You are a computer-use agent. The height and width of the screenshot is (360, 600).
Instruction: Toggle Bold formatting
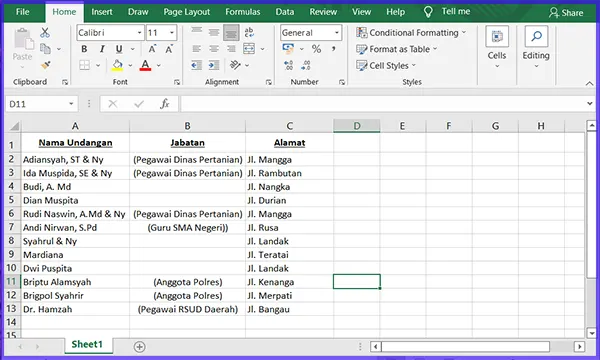(x=84, y=49)
